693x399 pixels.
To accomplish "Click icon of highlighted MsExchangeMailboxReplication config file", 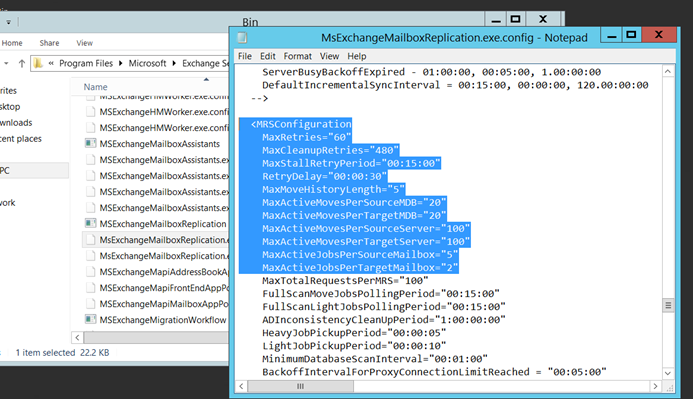I will pyautogui.click(x=90, y=239).
